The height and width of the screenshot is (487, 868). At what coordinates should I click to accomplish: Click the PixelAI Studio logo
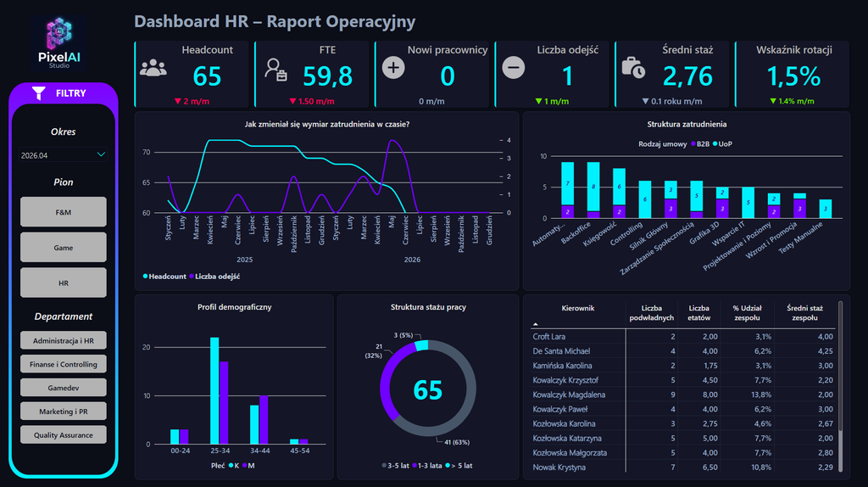pos(58,42)
